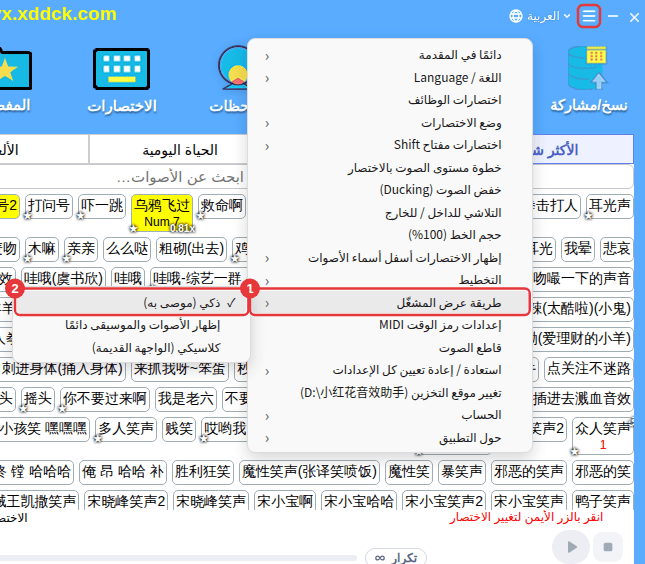Play the 你不要过来啊 sound button

pos(105,399)
